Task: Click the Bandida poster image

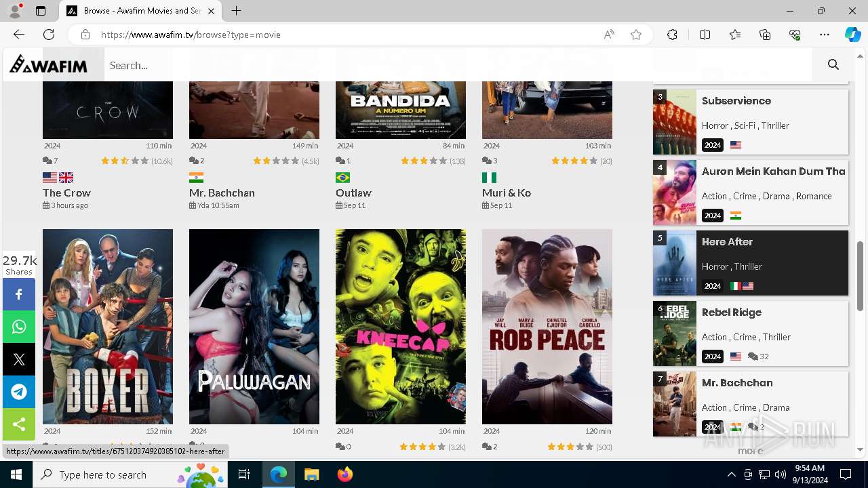Action: (x=401, y=110)
